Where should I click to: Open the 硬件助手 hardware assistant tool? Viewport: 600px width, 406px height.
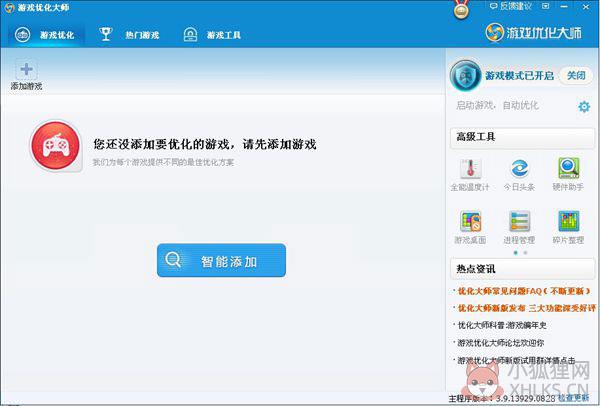coord(568,174)
